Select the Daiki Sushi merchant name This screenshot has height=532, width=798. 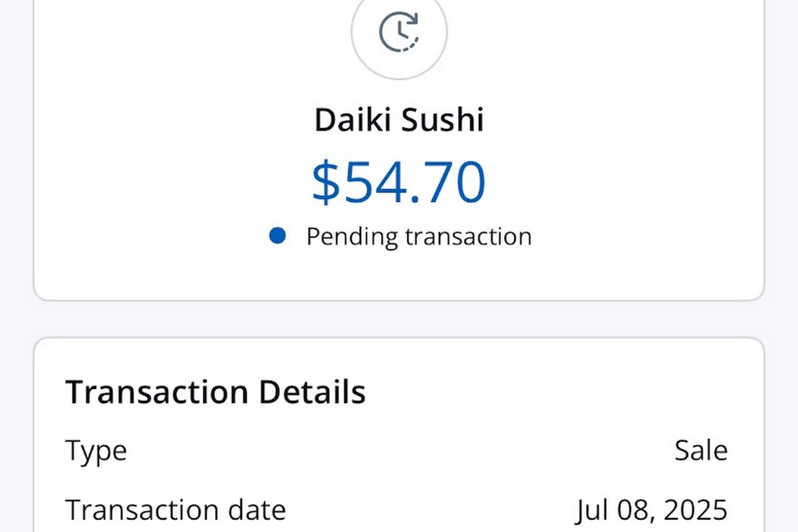pos(399,121)
